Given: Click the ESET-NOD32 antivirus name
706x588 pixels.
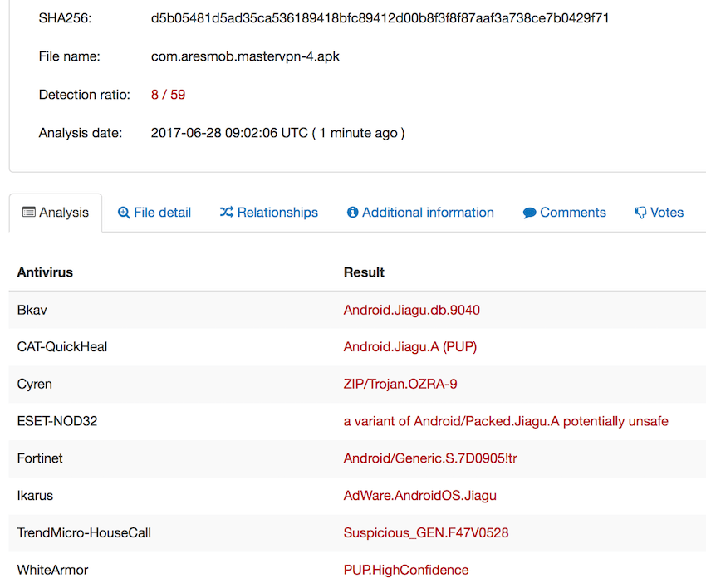Looking at the screenshot, I should coord(57,421).
